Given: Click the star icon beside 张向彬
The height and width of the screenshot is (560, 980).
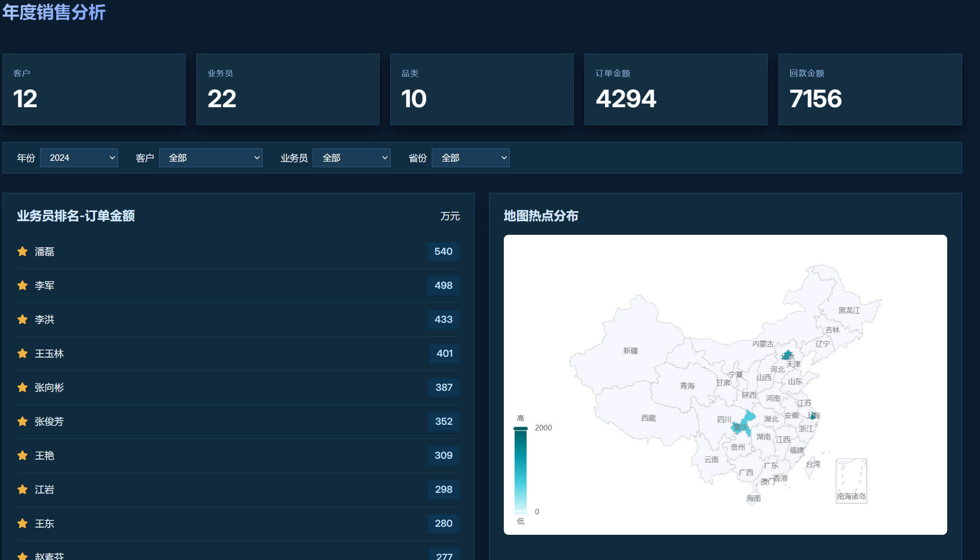Looking at the screenshot, I should tap(22, 388).
